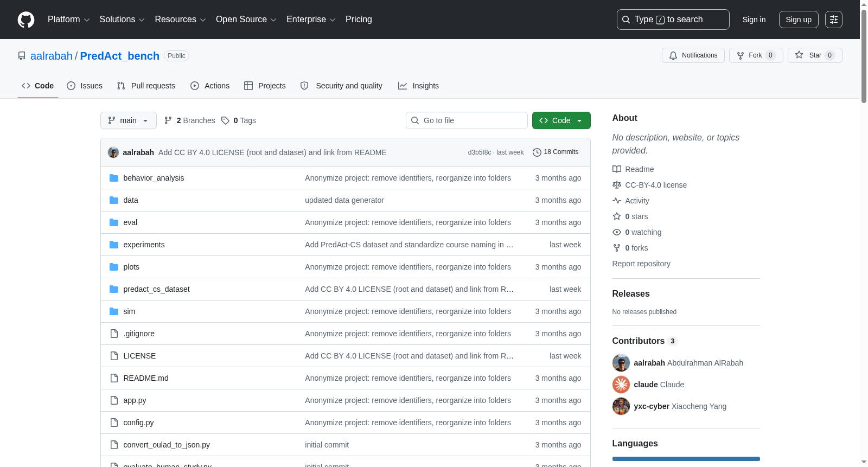868x467 pixels.
Task: Open the d3b5f8c commit hash
Action: click(480, 152)
